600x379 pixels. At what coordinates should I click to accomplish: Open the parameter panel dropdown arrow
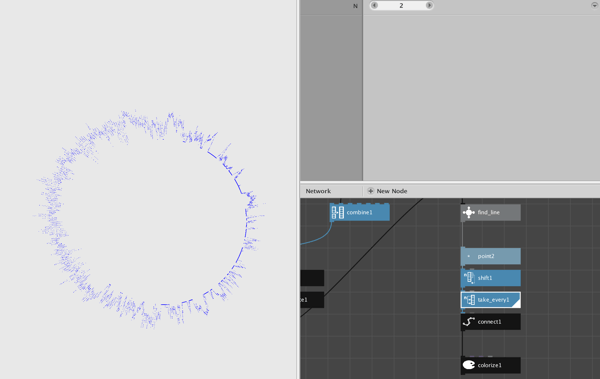click(x=594, y=5)
